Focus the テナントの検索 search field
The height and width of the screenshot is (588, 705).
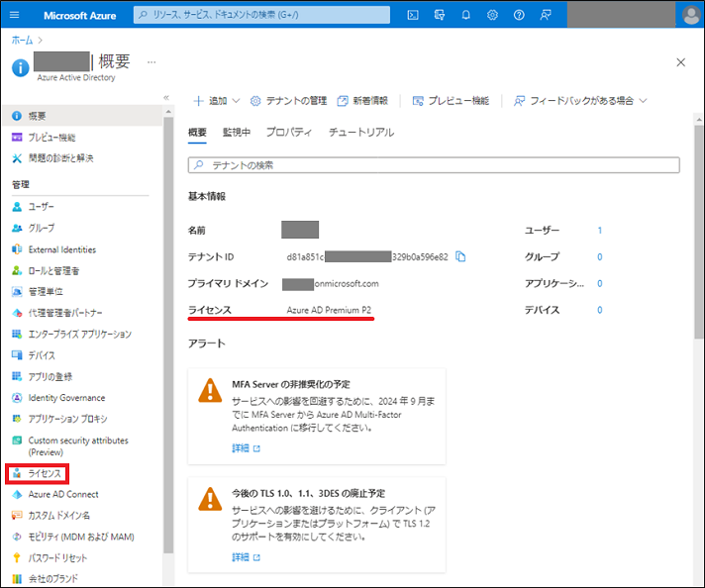point(434,165)
